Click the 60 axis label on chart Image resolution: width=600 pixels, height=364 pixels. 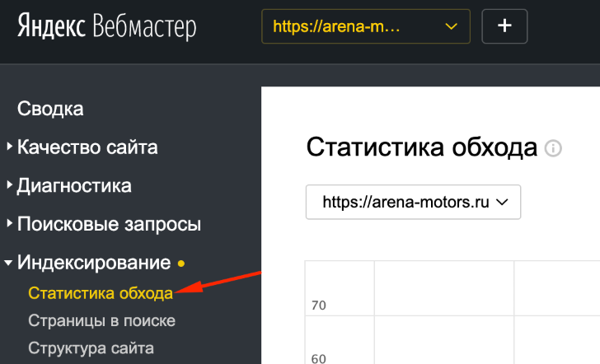319,359
